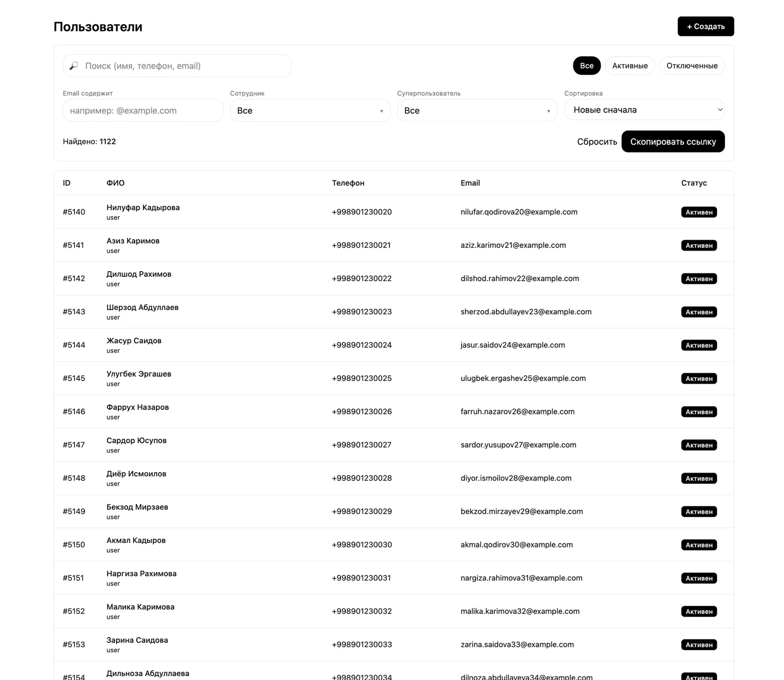The image size is (784, 680).
Task: Click the search magnifier icon
Action: pyautogui.click(x=74, y=65)
